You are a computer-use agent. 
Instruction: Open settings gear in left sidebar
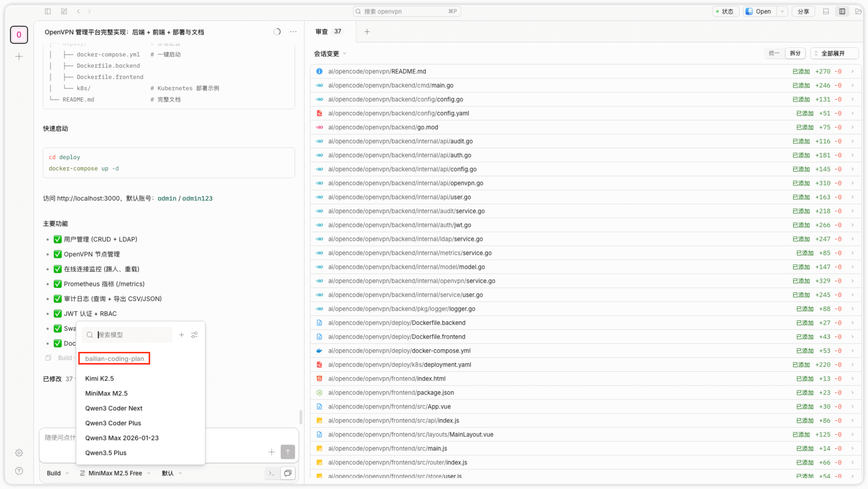pyautogui.click(x=19, y=453)
